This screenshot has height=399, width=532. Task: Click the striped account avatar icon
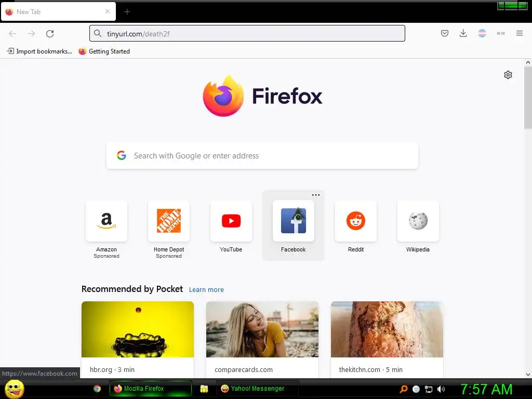click(482, 33)
